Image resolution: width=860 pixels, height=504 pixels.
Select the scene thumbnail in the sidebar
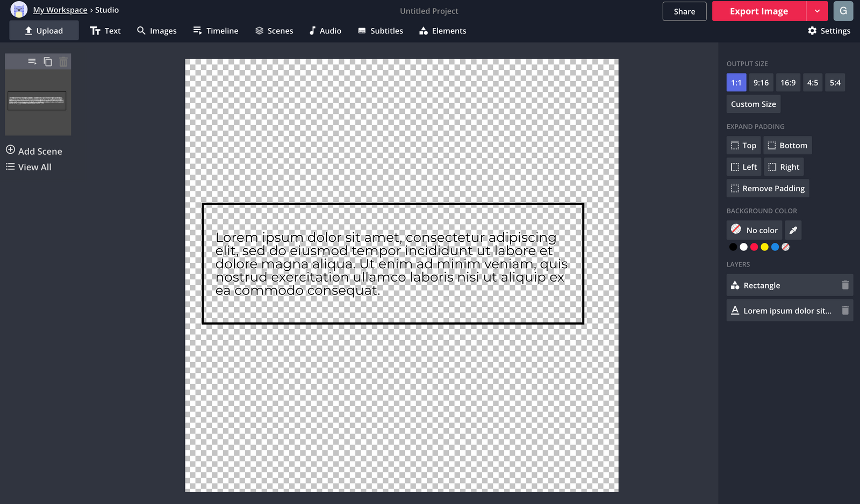point(37,100)
